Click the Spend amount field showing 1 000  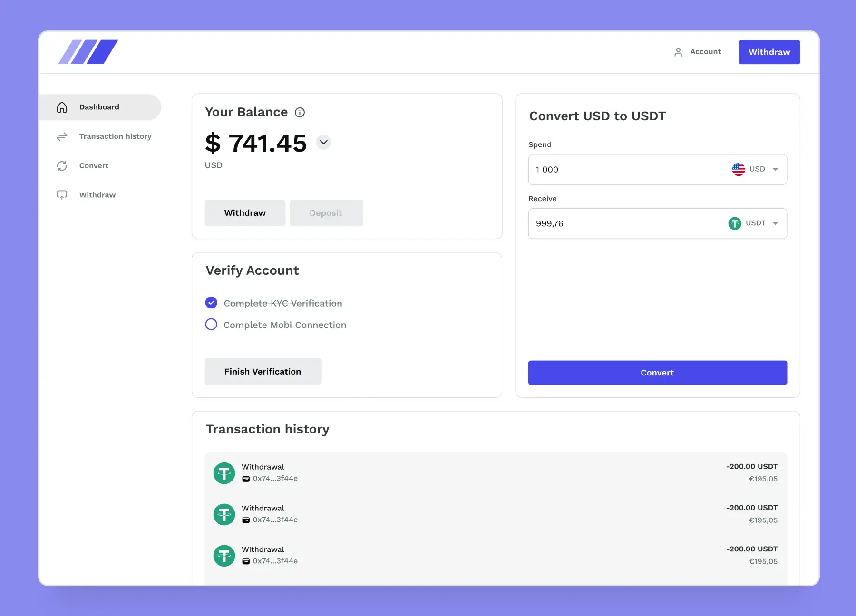[x=657, y=169]
